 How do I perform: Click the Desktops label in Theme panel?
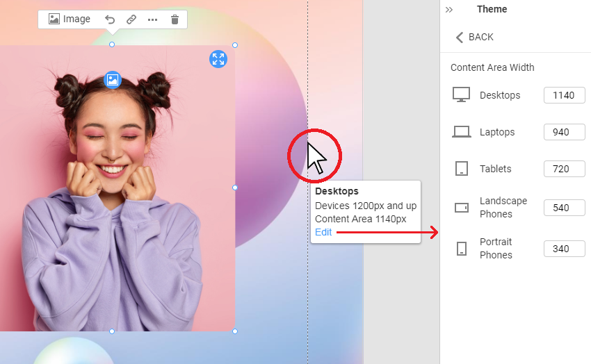pos(500,95)
